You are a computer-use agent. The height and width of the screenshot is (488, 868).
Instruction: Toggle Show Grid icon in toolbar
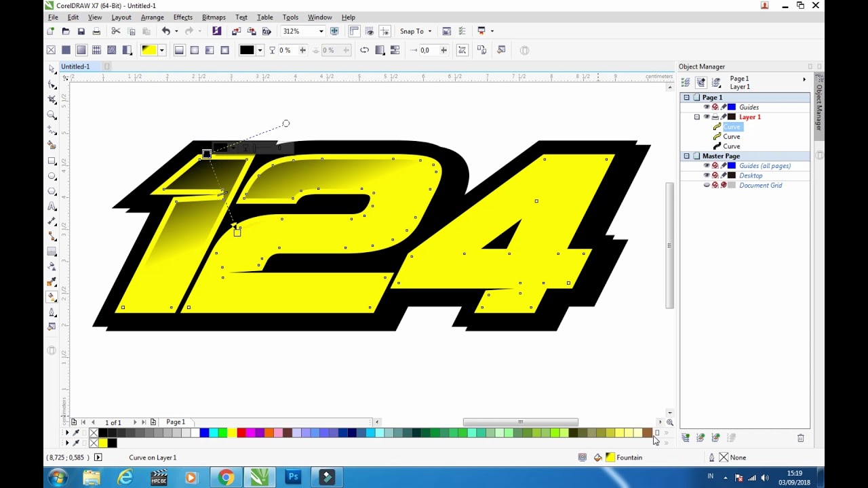370,31
